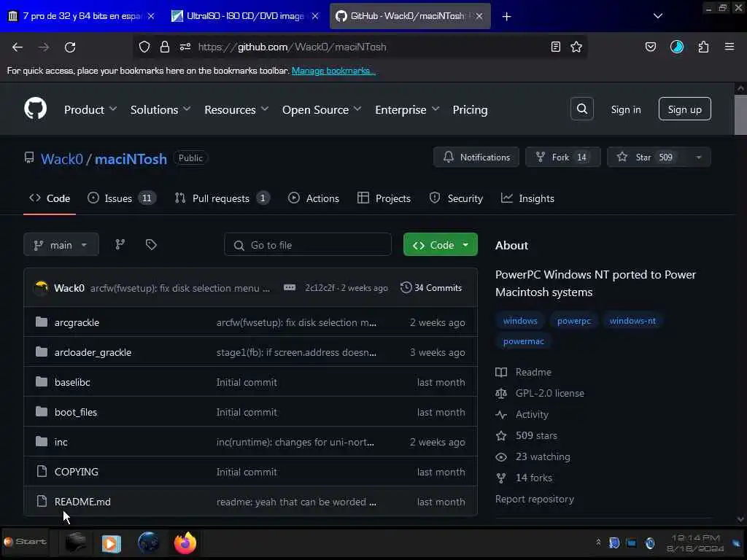The image size is (747, 560).
Task: Open the boot_files folder
Action: [x=76, y=413]
